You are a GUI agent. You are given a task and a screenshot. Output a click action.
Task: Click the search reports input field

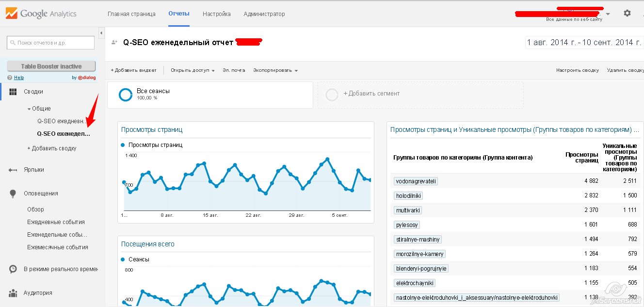coord(51,43)
